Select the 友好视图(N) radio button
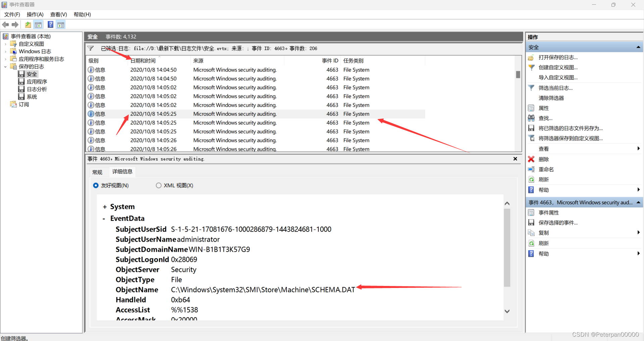Image resolution: width=644 pixels, height=341 pixels. pyautogui.click(x=96, y=185)
